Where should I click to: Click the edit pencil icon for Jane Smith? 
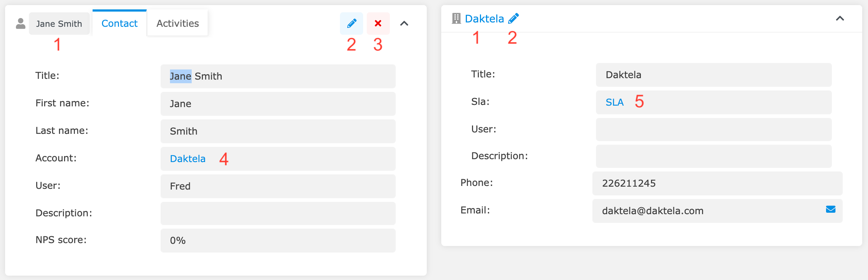[x=350, y=23]
